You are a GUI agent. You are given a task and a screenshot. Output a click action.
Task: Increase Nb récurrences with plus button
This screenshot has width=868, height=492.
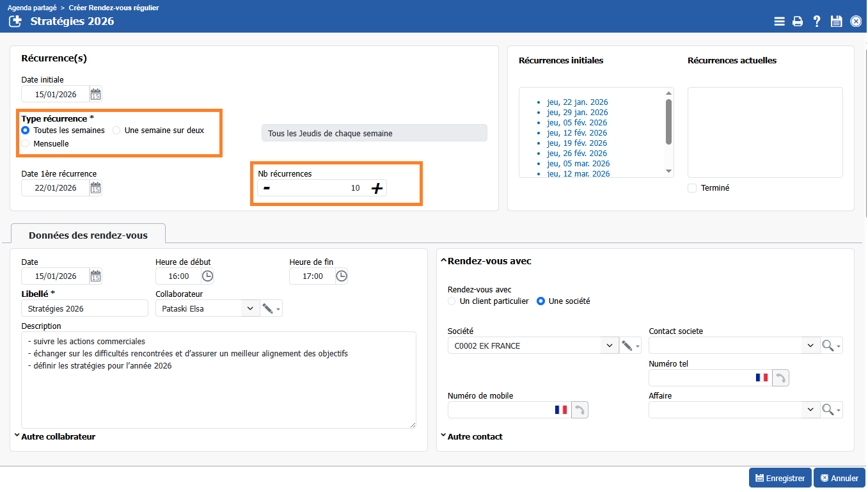pos(377,188)
